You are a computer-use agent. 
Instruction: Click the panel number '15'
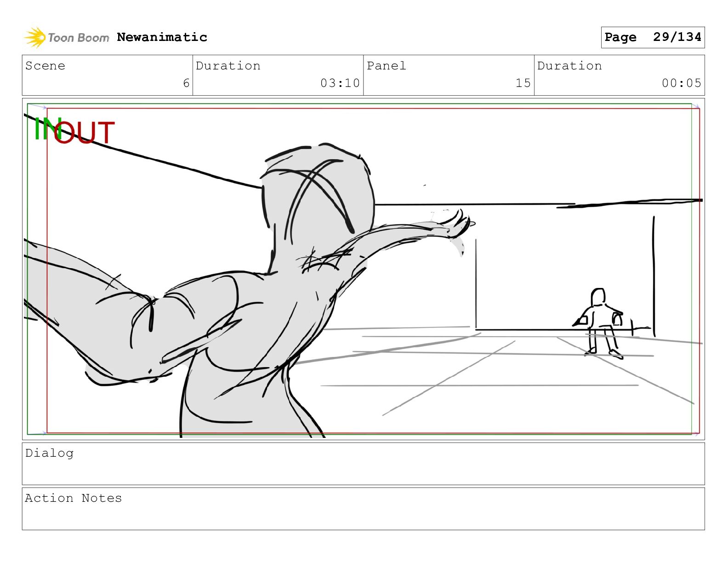tap(523, 83)
